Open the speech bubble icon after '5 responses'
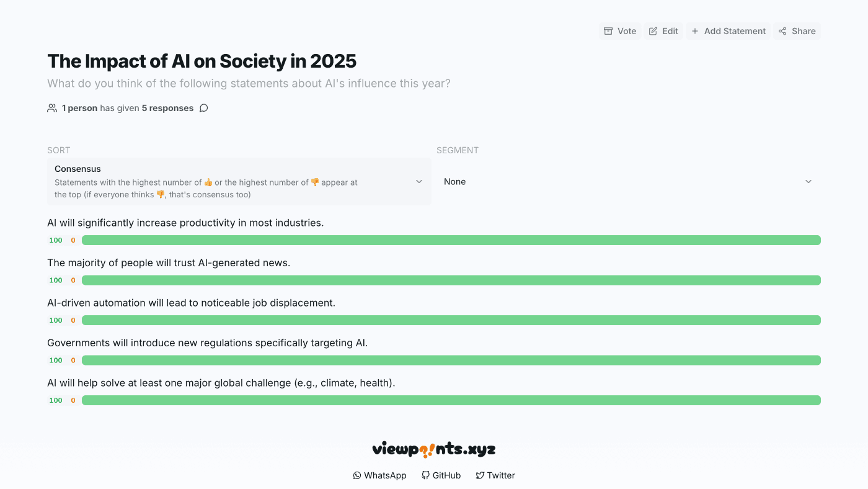This screenshot has width=868, height=489. tap(204, 107)
